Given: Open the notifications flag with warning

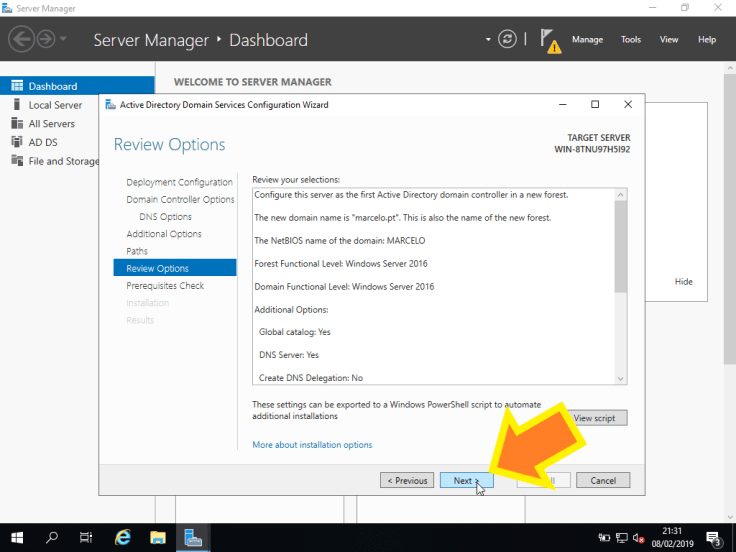Looking at the screenshot, I should 550,40.
